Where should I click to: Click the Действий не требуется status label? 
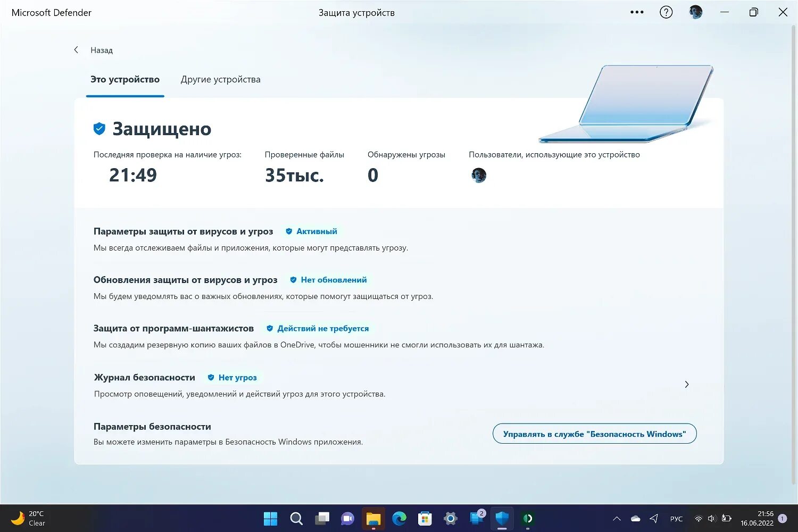click(323, 329)
